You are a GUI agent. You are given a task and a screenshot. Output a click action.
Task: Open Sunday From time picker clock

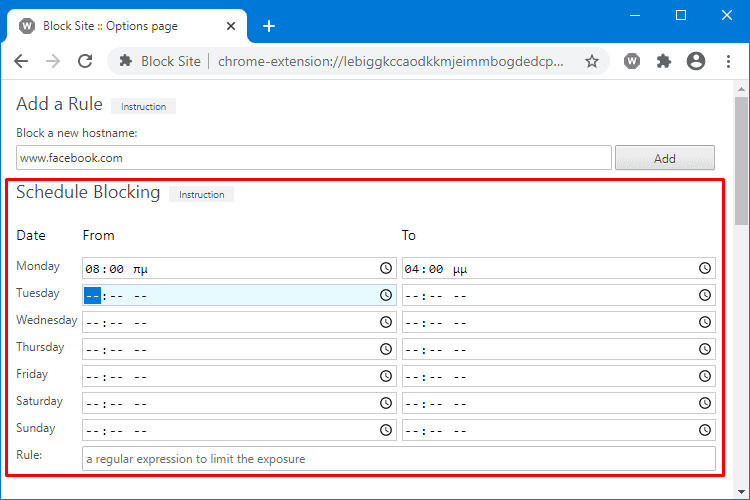[386, 430]
